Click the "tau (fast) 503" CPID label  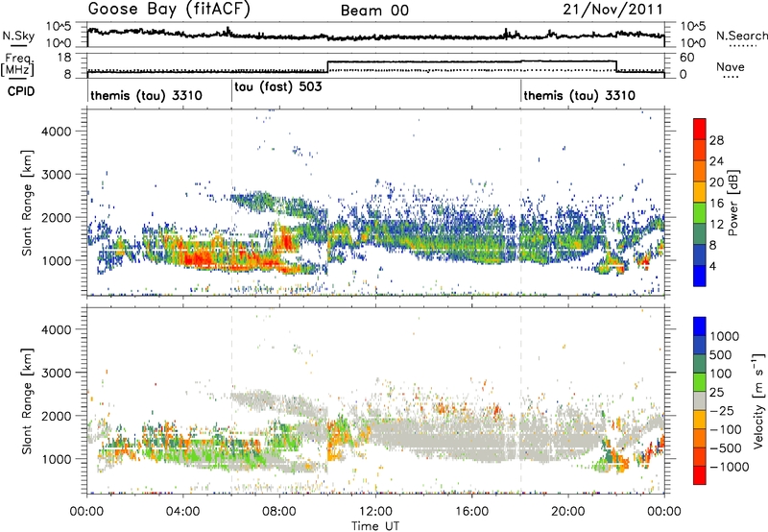point(278,87)
